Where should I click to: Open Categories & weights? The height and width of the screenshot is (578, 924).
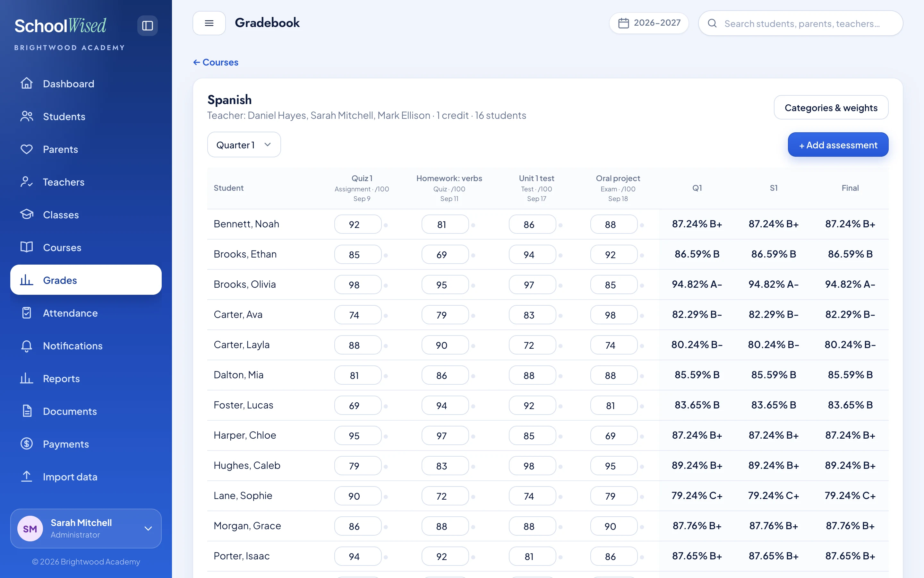(831, 108)
